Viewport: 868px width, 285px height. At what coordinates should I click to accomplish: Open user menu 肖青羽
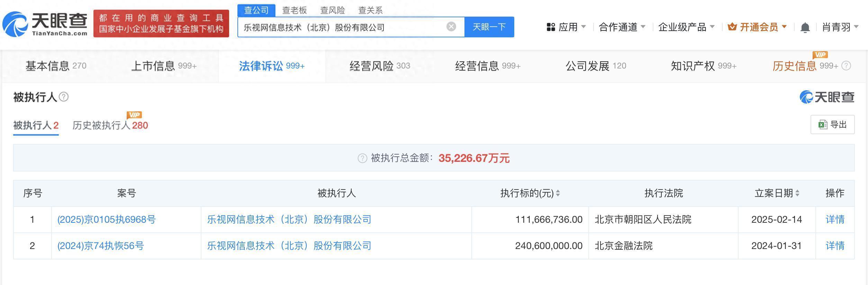pos(840,27)
